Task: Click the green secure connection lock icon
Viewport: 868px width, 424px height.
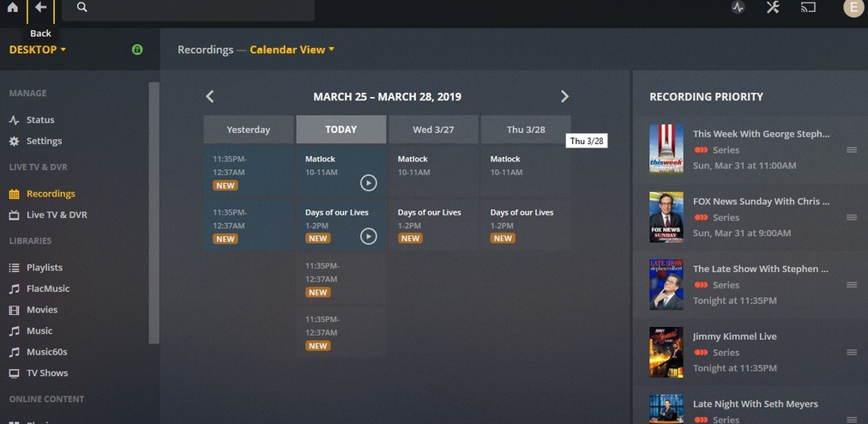Action: [137, 49]
